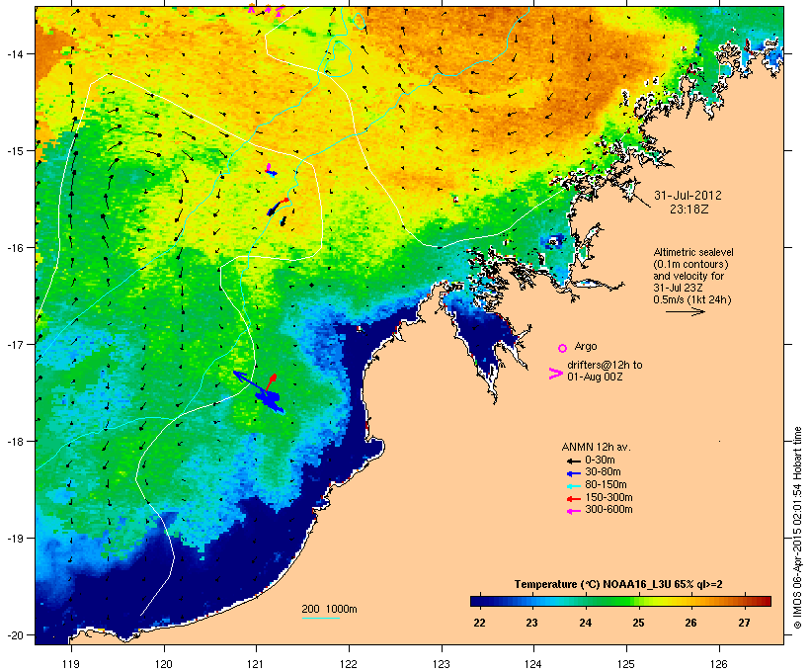Click the 'ANMN 12h av.' legend heading

coord(596,447)
